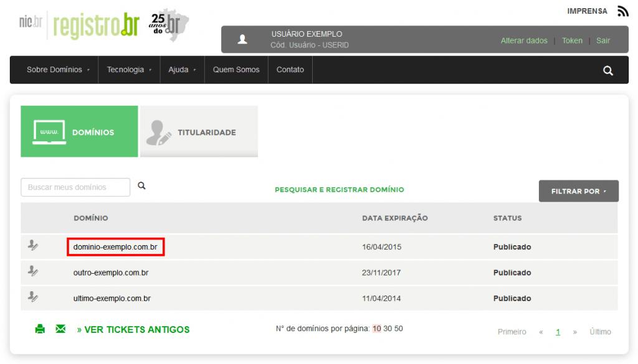Open the Quem Somos menu item
The width and height of the screenshot is (638, 364).
click(x=236, y=70)
